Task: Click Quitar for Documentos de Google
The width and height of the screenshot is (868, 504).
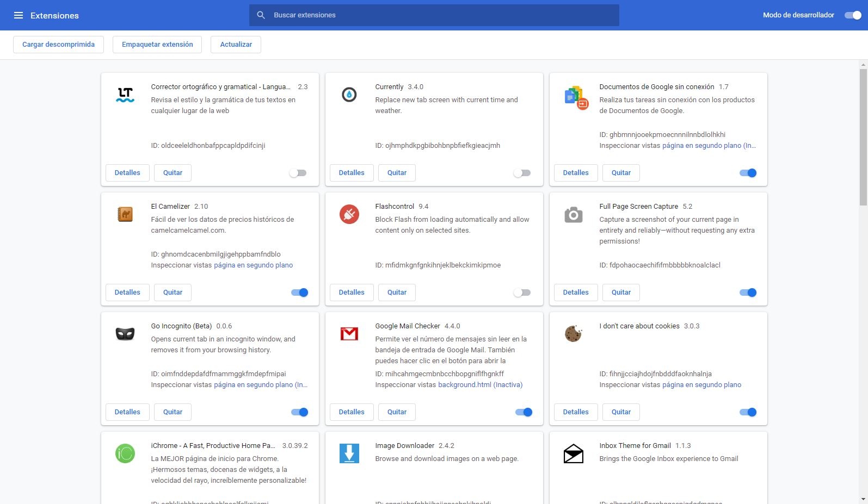Action: pos(621,173)
